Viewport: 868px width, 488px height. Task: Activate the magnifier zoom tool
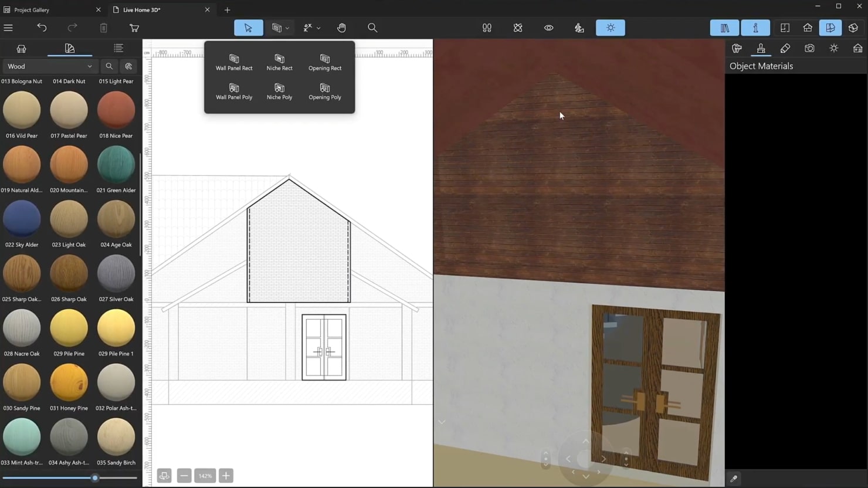point(372,28)
